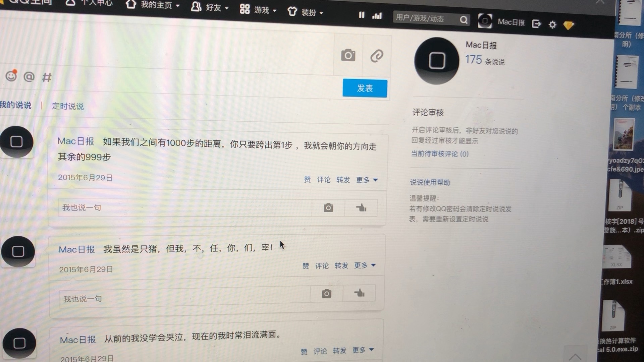Click the # topic icon
644x362 pixels.
(x=47, y=78)
